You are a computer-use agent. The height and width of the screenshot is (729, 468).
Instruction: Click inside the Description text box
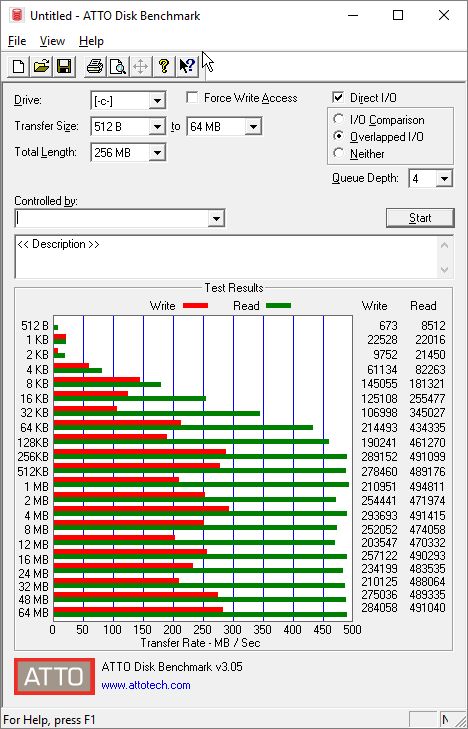[227, 257]
